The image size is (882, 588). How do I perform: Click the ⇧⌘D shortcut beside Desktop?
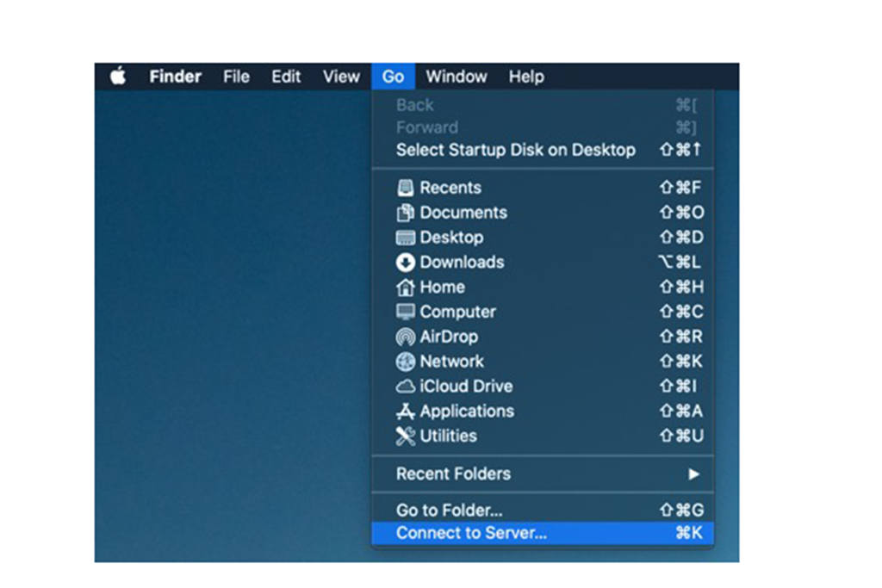pyautogui.click(x=681, y=238)
